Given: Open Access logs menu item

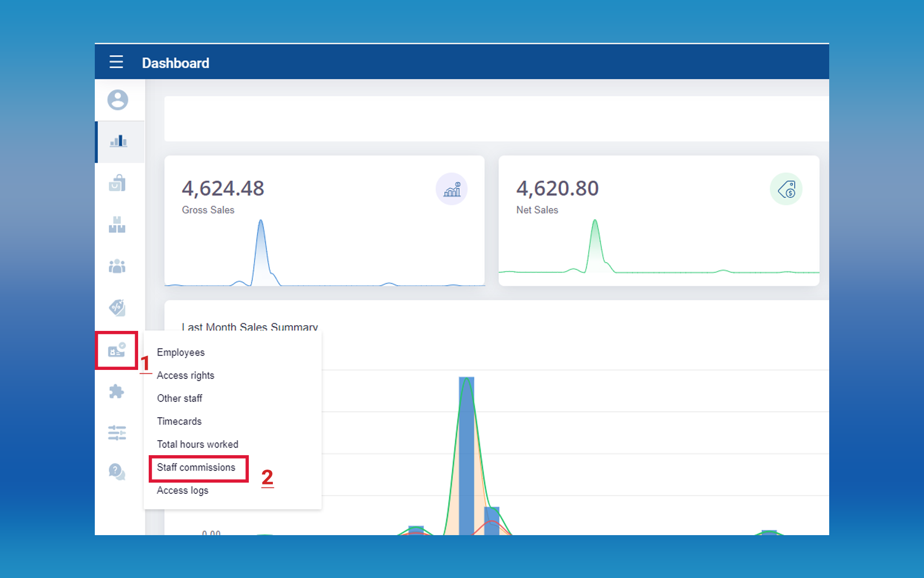Looking at the screenshot, I should click(x=182, y=490).
